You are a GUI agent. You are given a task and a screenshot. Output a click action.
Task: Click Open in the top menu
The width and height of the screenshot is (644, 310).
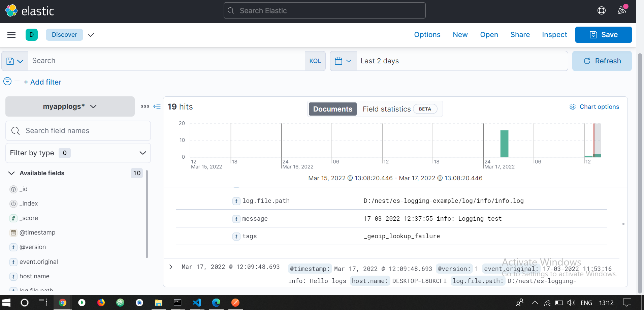[x=489, y=35]
